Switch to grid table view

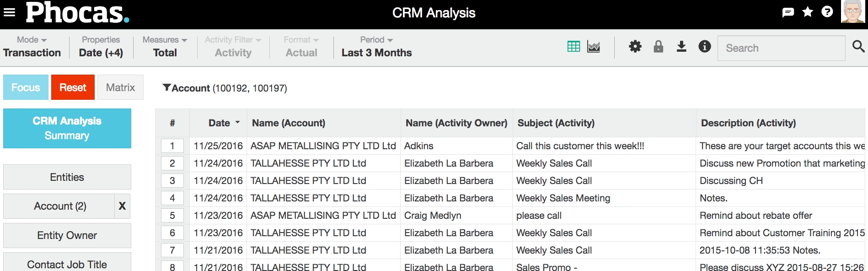[573, 47]
